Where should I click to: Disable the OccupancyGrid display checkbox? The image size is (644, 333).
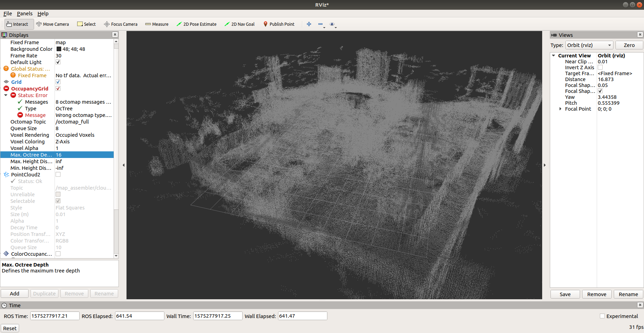point(58,89)
